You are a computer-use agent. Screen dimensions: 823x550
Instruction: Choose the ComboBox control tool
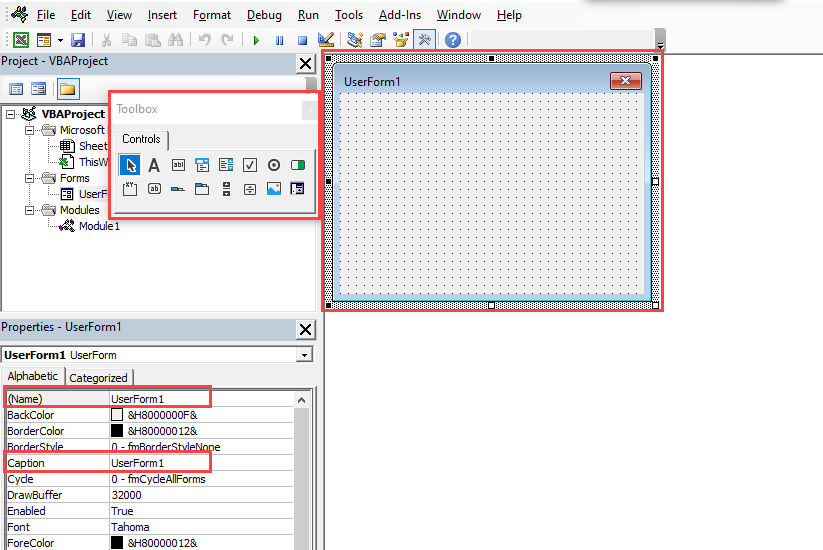[202, 165]
